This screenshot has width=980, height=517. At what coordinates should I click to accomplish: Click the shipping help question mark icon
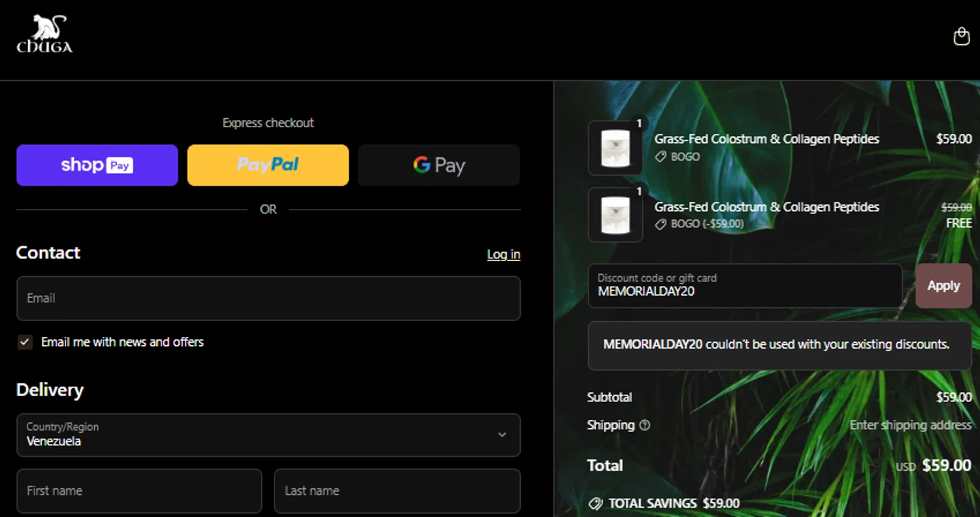point(645,425)
